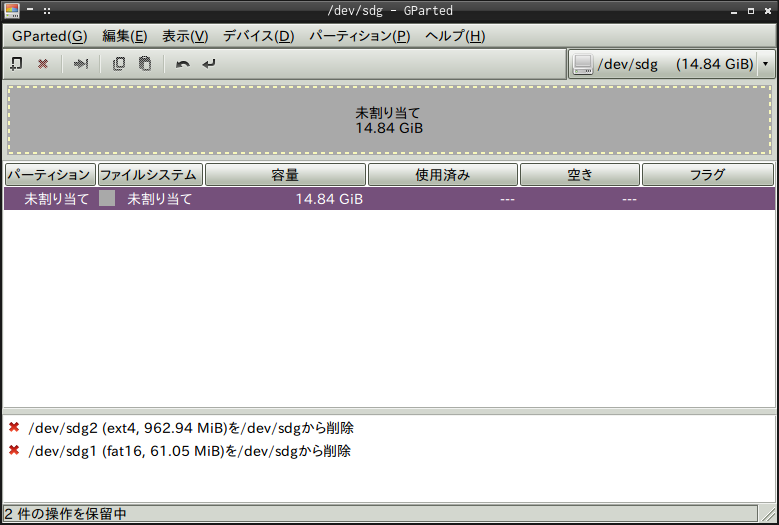Image resolution: width=779 pixels, height=525 pixels.
Task: Open the ヘルプ(H) menu
Action: pos(455,36)
